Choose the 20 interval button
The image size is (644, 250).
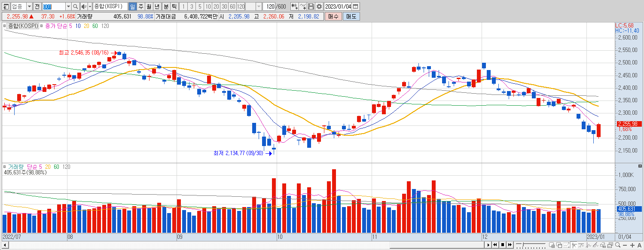216,6
